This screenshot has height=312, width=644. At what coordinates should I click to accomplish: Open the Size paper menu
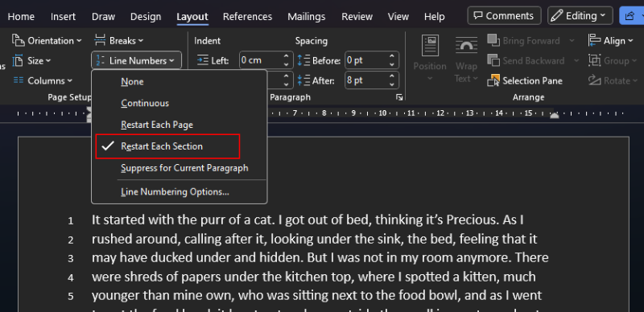32,61
